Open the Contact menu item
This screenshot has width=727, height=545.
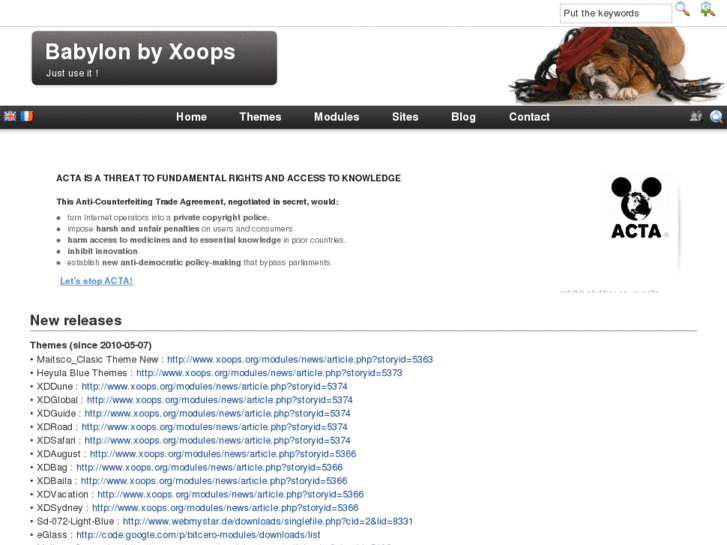pos(529,117)
